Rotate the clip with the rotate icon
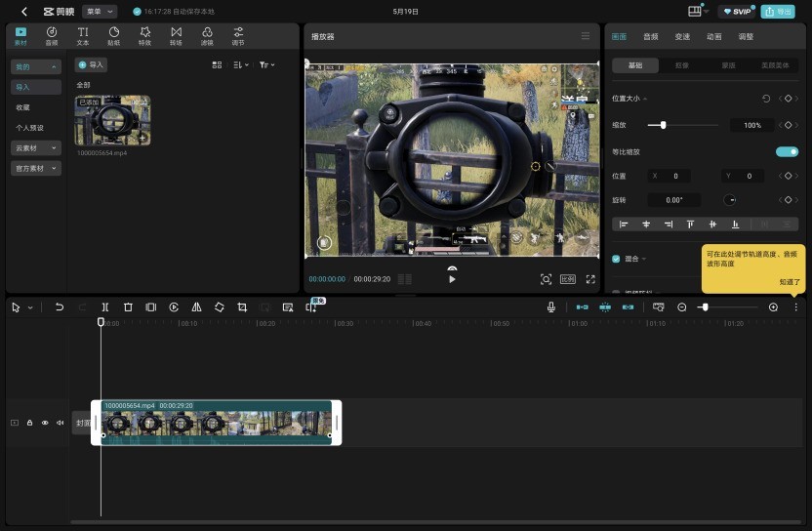812x531 pixels. coord(219,307)
